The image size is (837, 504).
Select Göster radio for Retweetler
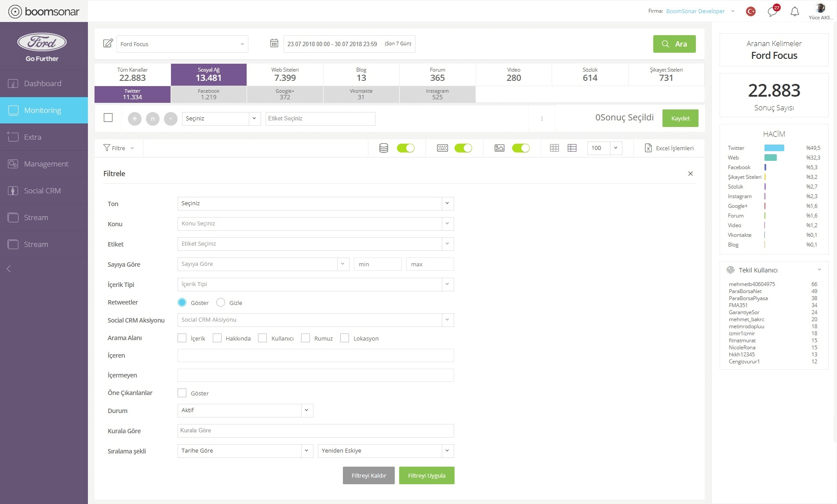point(182,302)
